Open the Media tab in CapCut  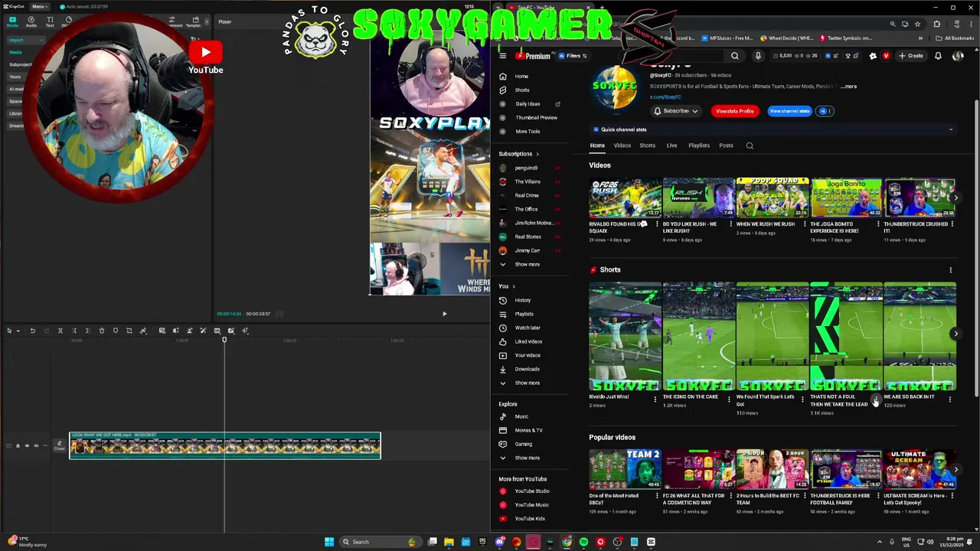(12, 21)
